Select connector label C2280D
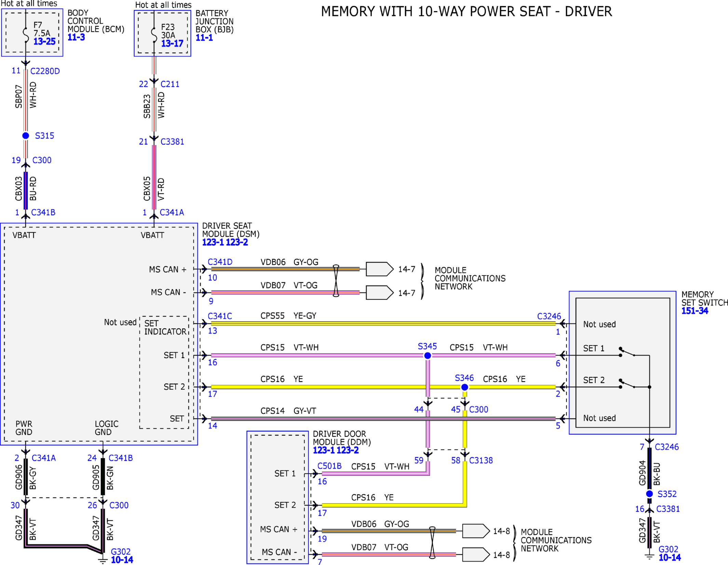The image size is (728, 565). click(45, 71)
